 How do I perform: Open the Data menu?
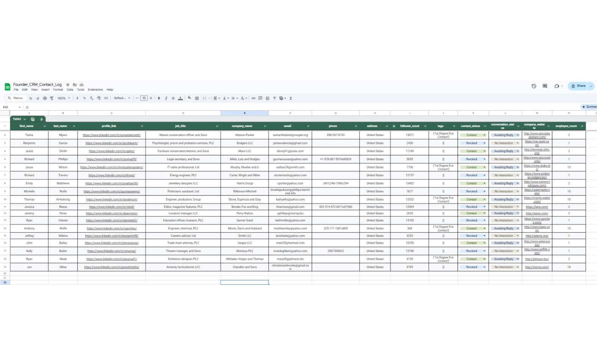click(x=70, y=90)
